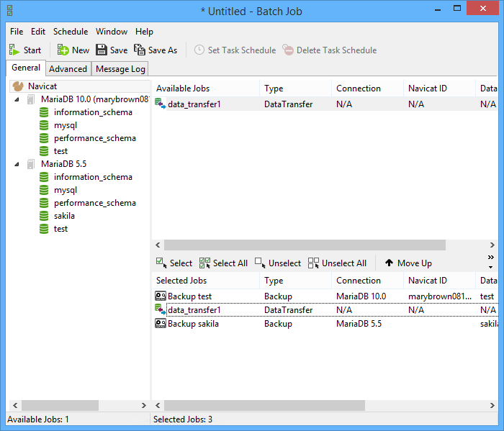Sort by Available Jobs column header
This screenshot has height=431, width=504.
(x=205, y=89)
